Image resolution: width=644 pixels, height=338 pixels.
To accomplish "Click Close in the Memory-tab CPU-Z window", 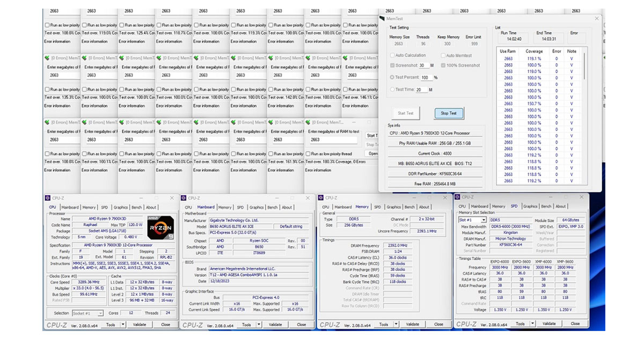I will tap(438, 324).
